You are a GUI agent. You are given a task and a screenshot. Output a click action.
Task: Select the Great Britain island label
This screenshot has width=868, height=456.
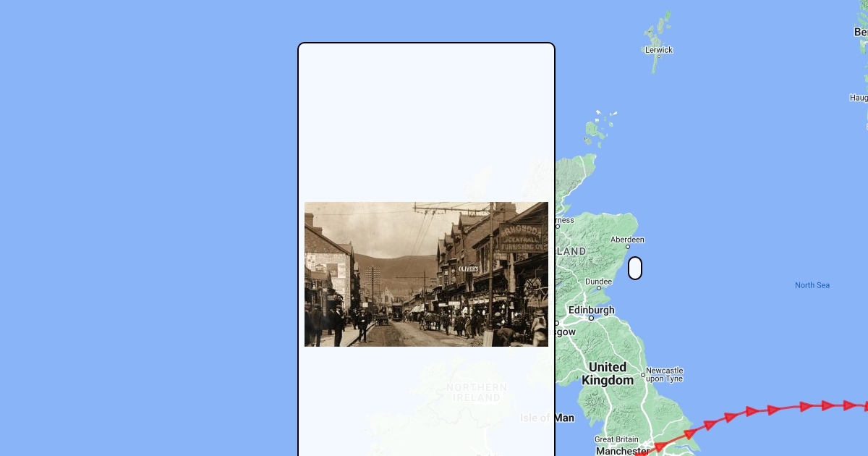[616, 439]
